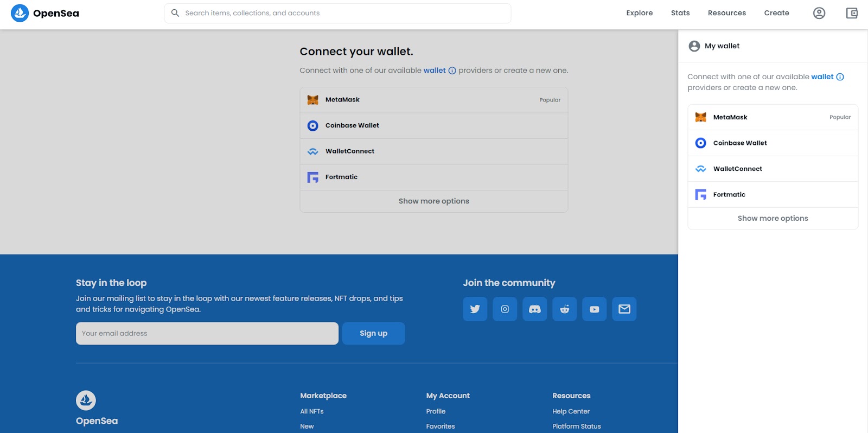Click the My wallet avatar icon

[x=694, y=46]
